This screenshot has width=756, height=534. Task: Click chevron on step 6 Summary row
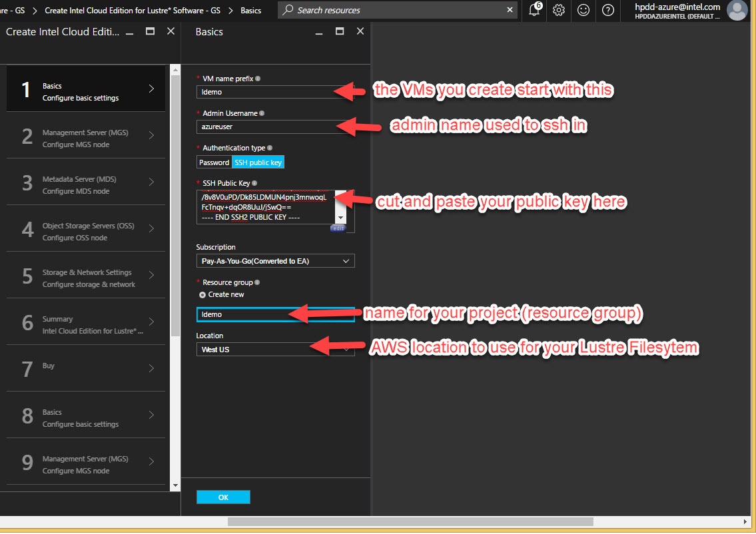click(151, 322)
